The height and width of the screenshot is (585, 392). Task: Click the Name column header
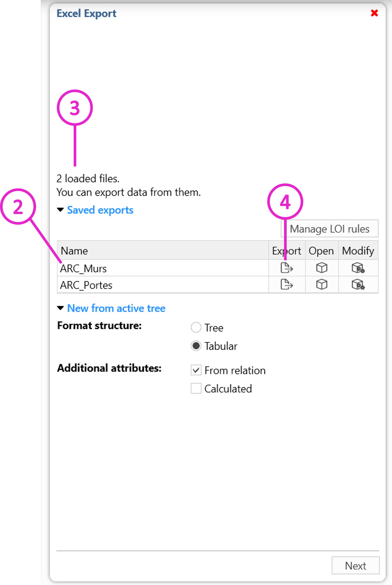[x=74, y=251]
